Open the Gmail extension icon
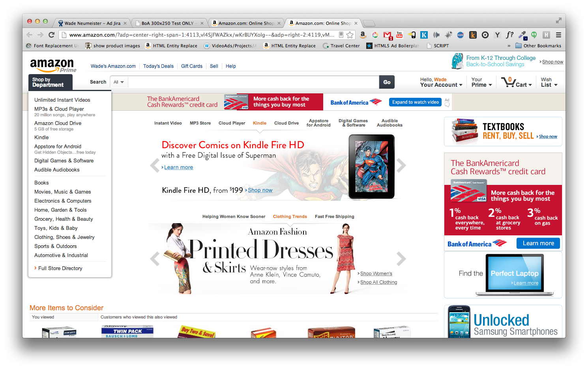This screenshot has width=588, height=369. (387, 35)
